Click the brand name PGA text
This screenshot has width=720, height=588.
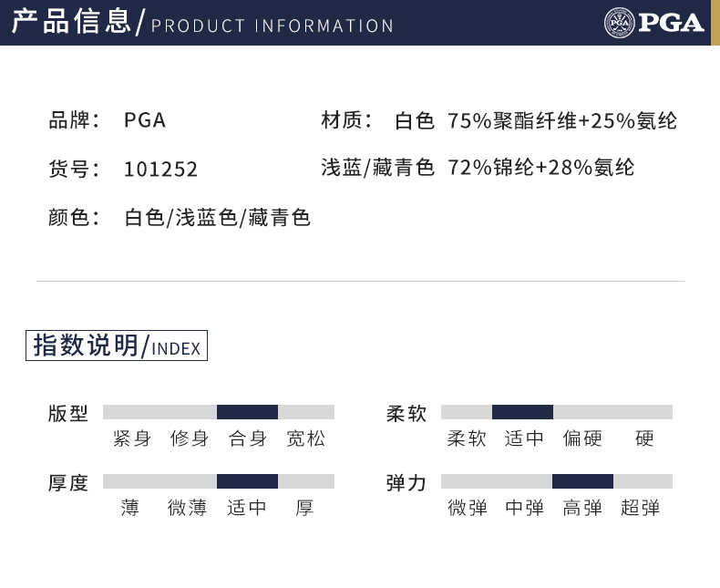pyautogui.click(x=145, y=120)
